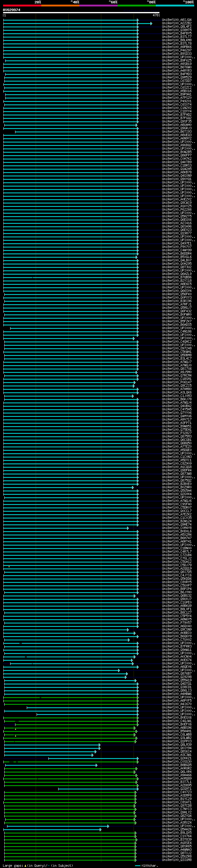
Task: Select hit label UniRef100_A9J5M0
Action: click(x=177, y=372)
